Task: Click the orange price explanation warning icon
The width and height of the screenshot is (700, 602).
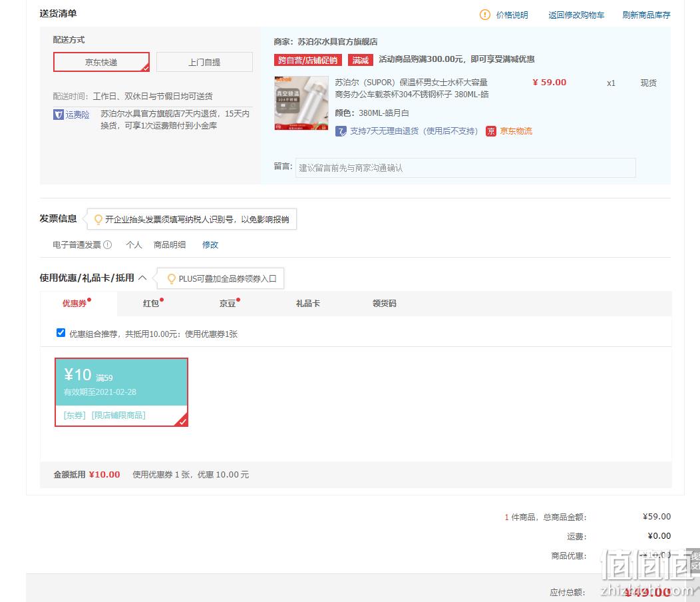Action: pos(484,15)
